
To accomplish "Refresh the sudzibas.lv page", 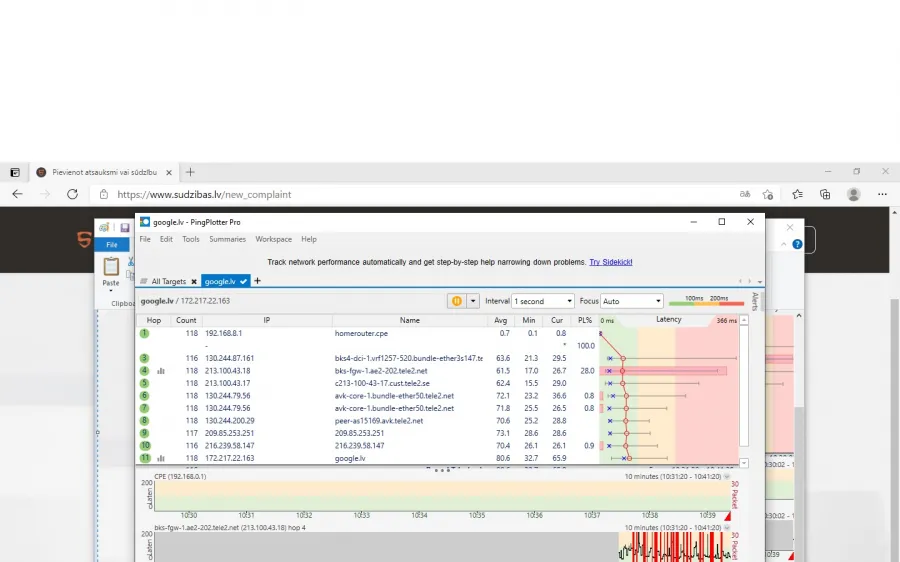I will pos(72,194).
